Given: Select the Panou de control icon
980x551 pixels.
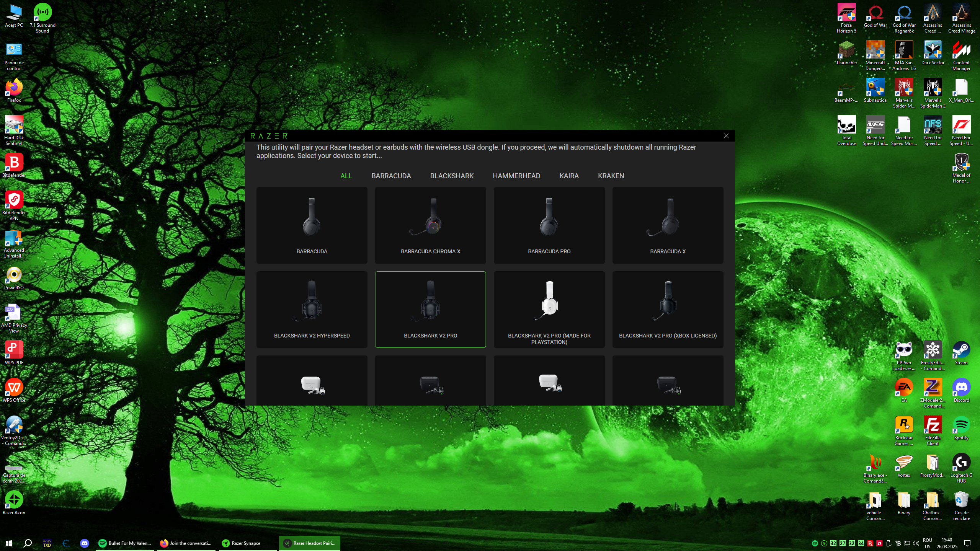Looking at the screenshot, I should coord(14,56).
